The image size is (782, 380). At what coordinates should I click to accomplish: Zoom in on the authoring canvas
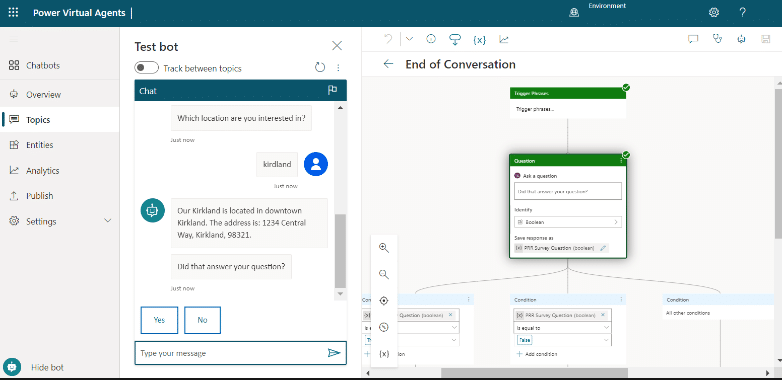pos(384,247)
